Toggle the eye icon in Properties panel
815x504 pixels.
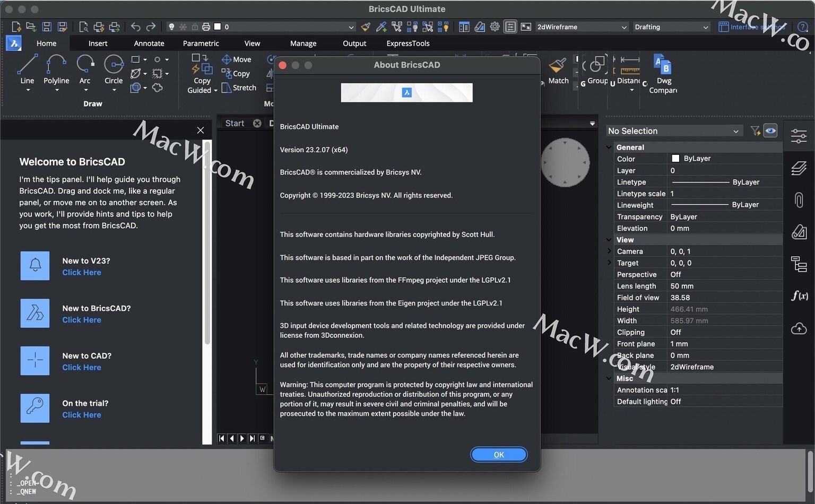coord(770,131)
